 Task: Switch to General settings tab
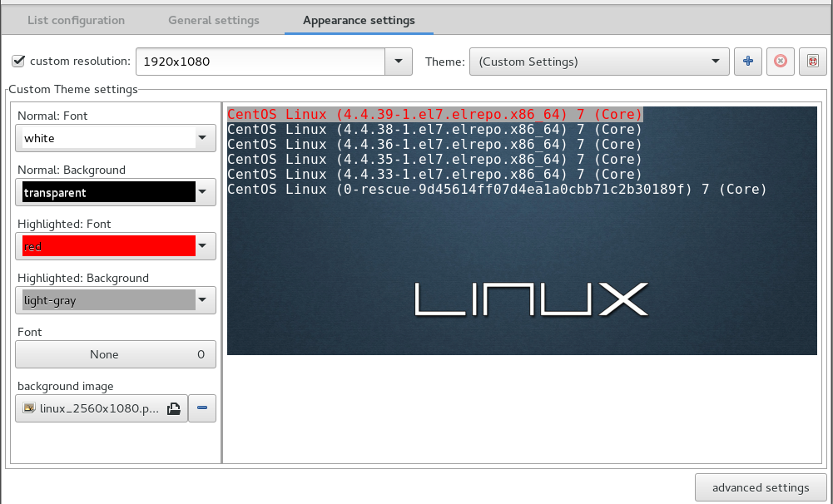click(x=214, y=20)
